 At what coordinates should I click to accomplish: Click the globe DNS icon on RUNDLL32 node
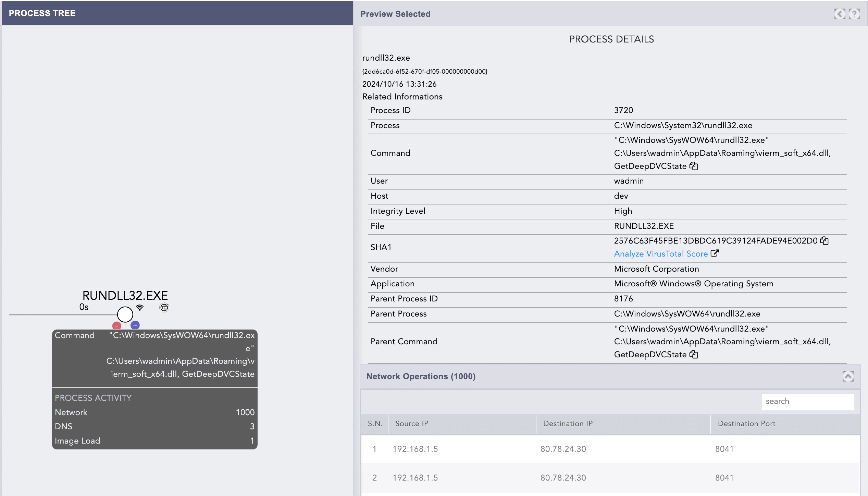pyautogui.click(x=164, y=308)
